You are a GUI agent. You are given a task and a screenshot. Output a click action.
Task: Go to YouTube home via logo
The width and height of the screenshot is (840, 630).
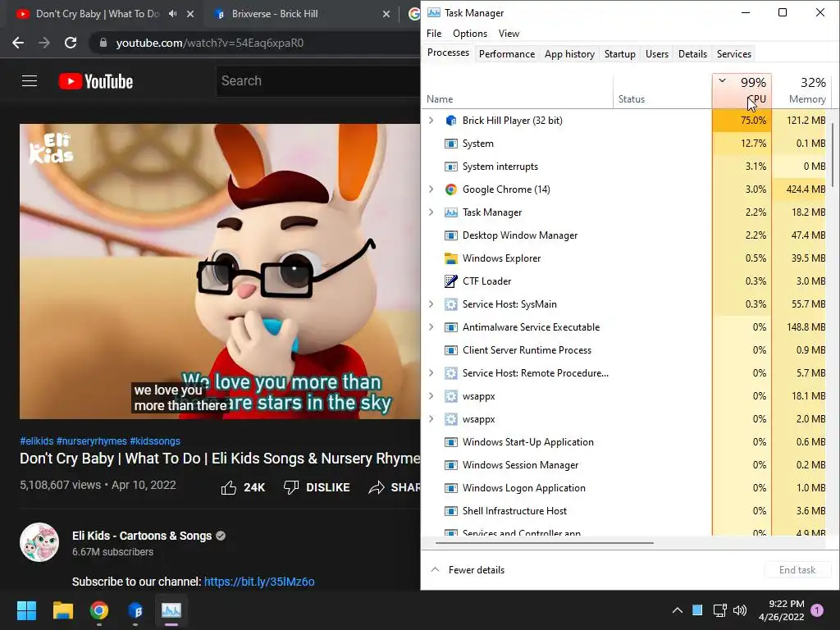click(x=96, y=81)
